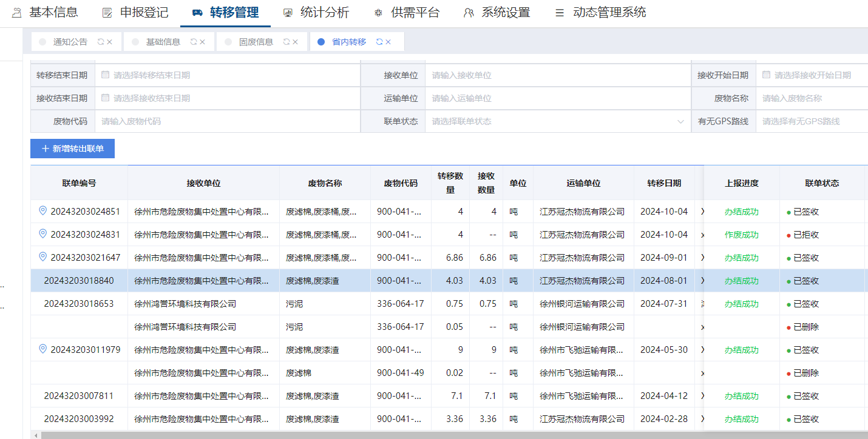Close the 基础信息 tab
Viewport: 868px width, 439px height.
pos(203,42)
